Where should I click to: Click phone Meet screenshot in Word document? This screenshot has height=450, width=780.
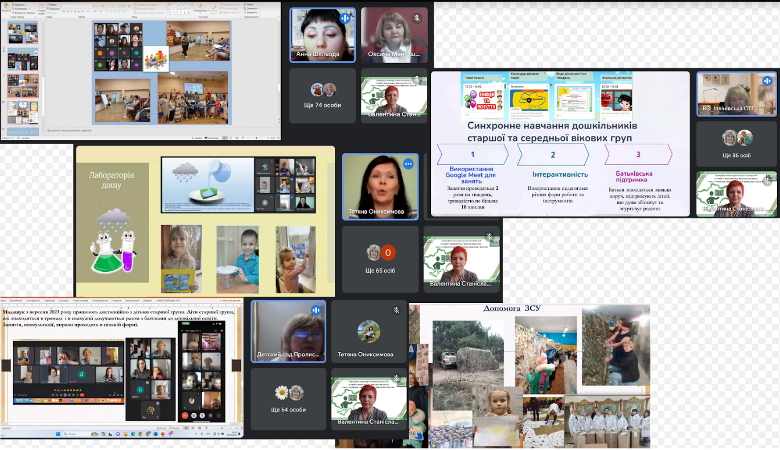pyautogui.click(x=201, y=371)
